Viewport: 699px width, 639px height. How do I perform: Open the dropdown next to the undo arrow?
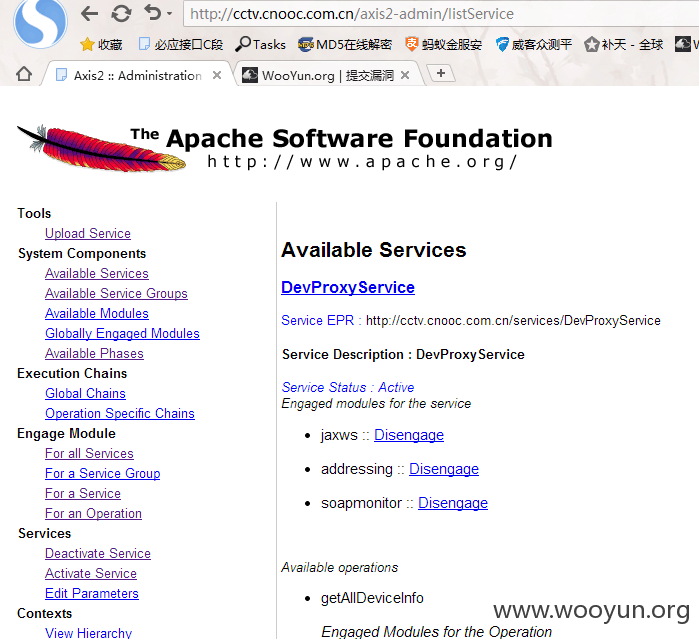point(169,14)
